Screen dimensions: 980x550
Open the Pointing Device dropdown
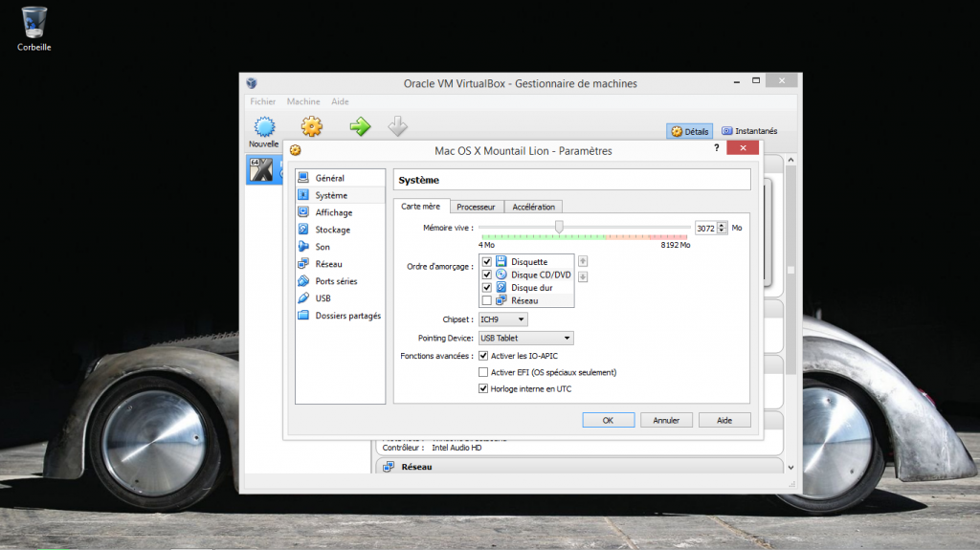(x=525, y=338)
